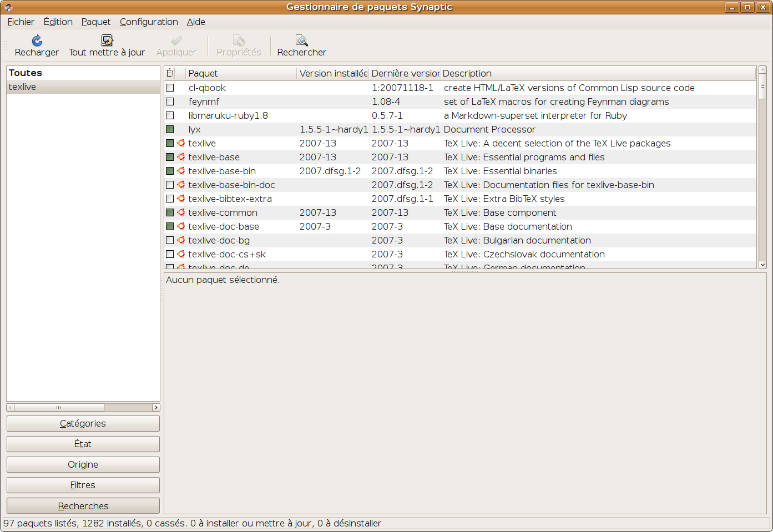This screenshot has width=773, height=532.
Task: Click the Synaptic window menu icon
Action: coord(8,7)
